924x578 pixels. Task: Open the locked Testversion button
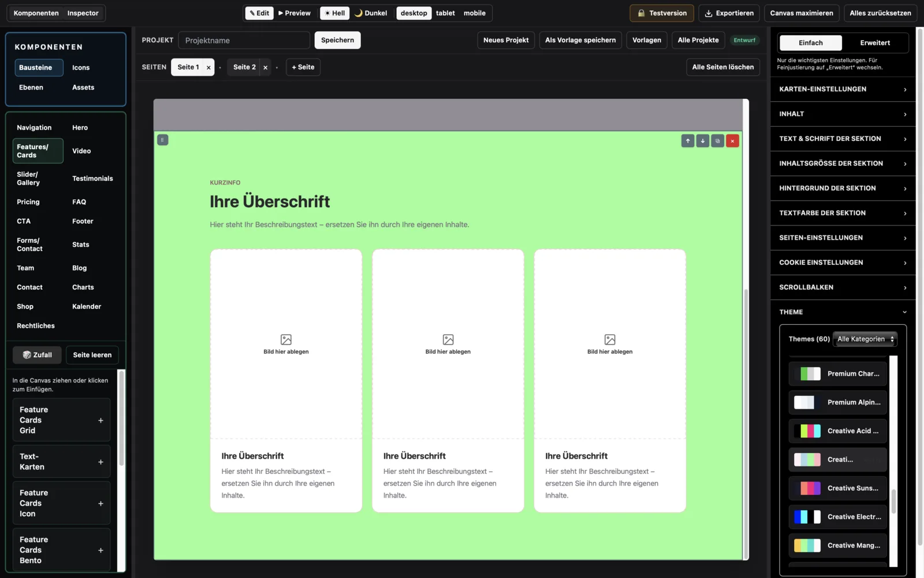pyautogui.click(x=662, y=13)
